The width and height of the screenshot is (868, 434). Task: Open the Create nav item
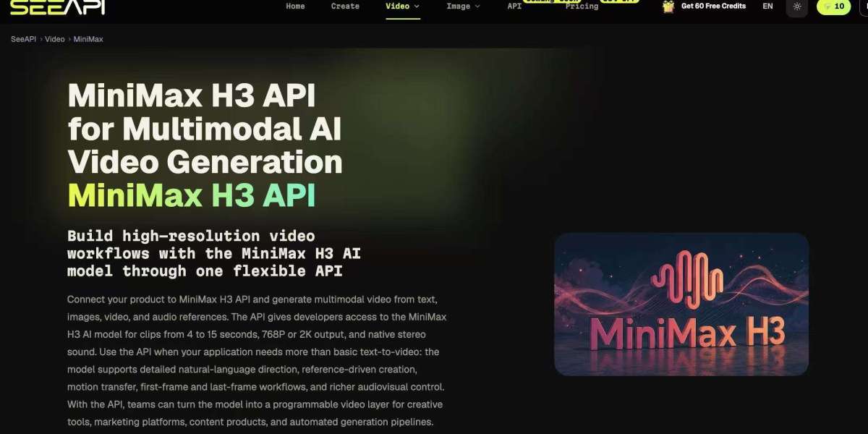pyautogui.click(x=345, y=6)
